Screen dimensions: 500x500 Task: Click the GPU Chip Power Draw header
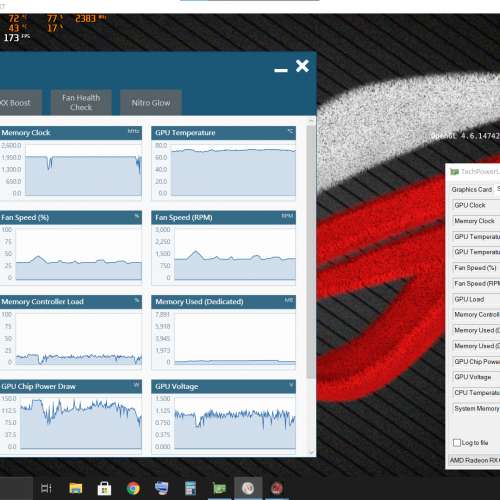tap(71, 386)
